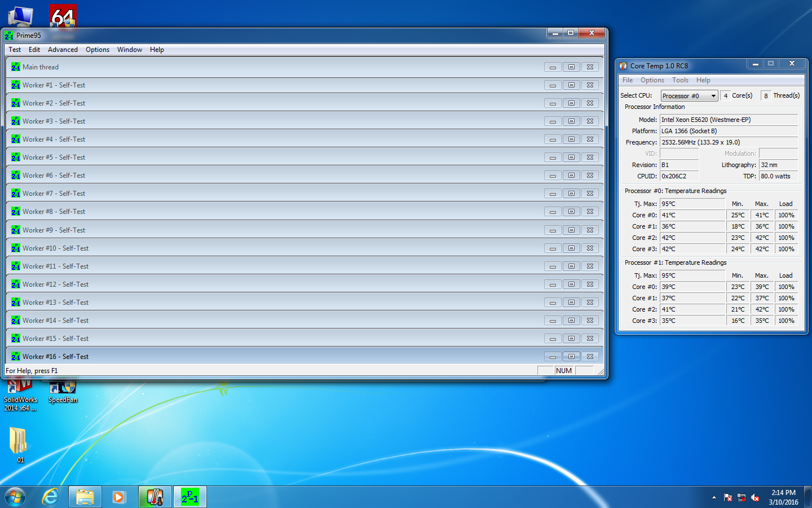Select the Worker #15 - Self-Test title

pyautogui.click(x=55, y=339)
